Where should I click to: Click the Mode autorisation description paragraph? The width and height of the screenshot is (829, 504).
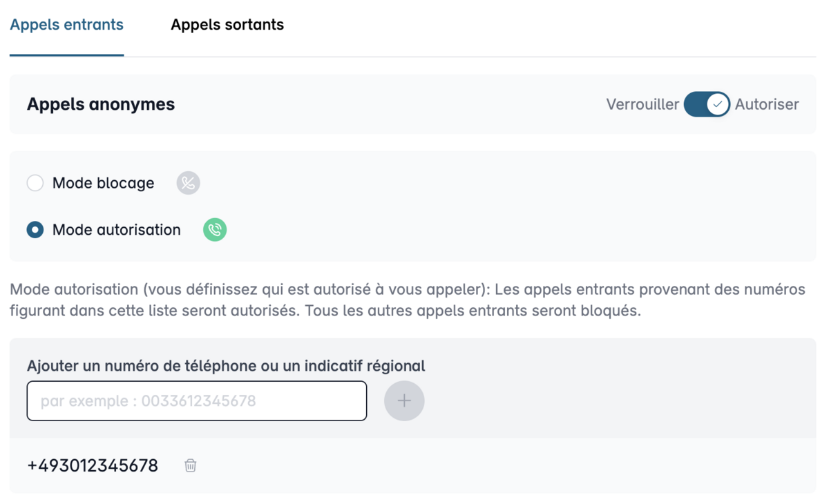click(x=408, y=300)
